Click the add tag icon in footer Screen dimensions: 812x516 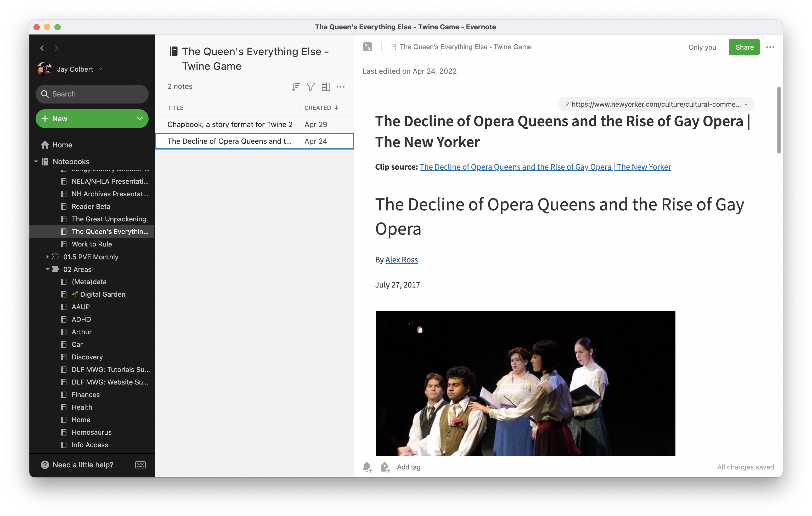(x=385, y=467)
